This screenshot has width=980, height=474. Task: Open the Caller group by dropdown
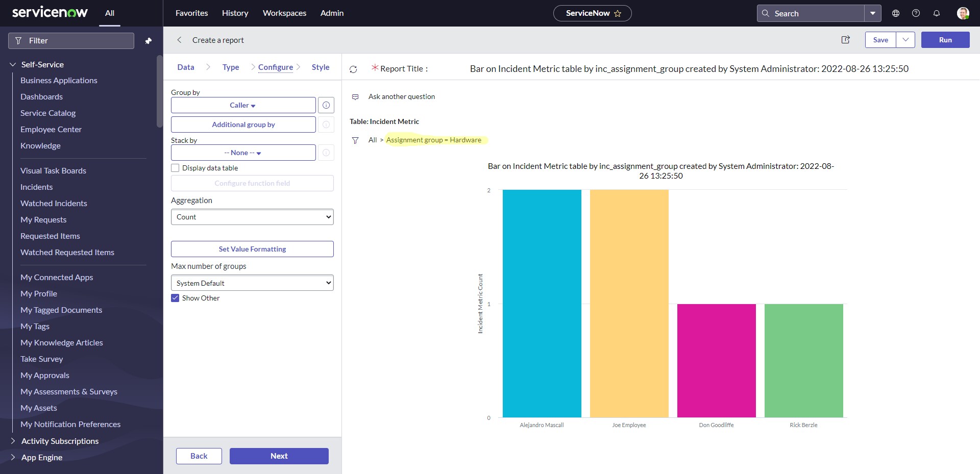tap(243, 105)
